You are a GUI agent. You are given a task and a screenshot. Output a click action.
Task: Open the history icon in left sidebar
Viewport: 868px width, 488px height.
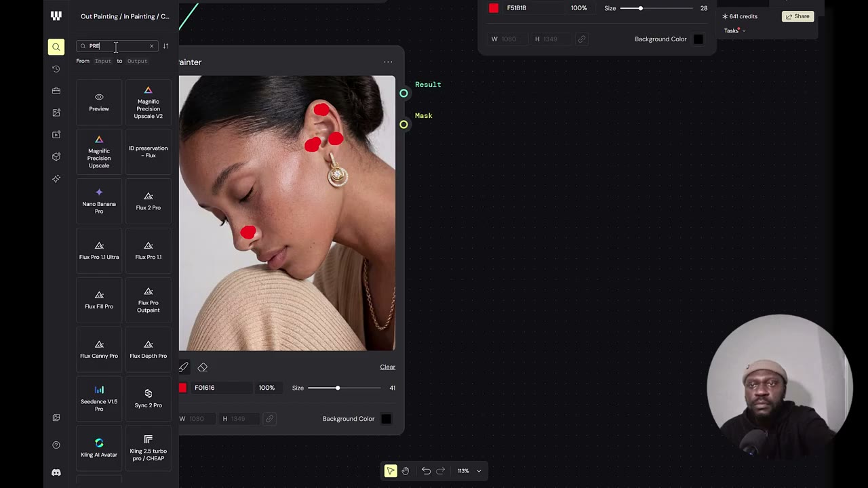[56, 69]
